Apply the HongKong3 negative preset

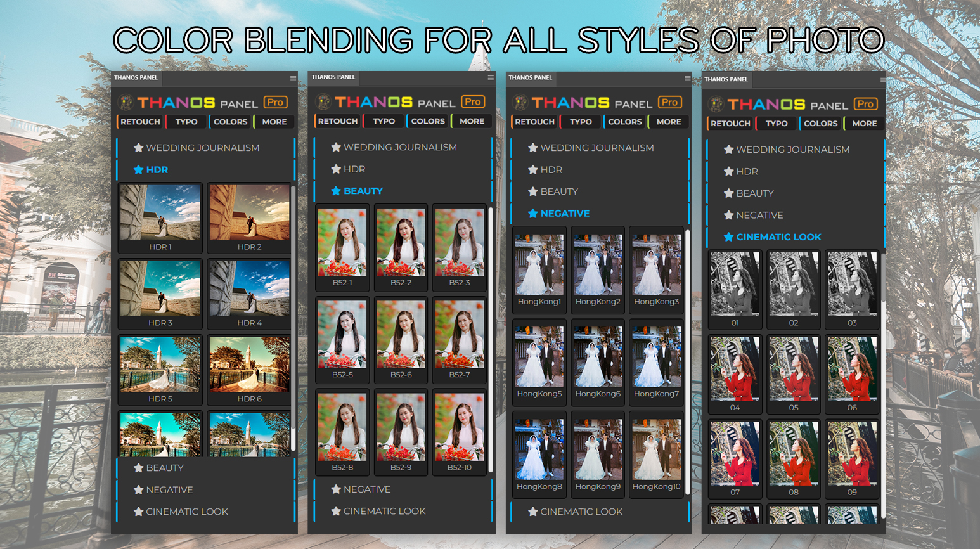click(657, 270)
